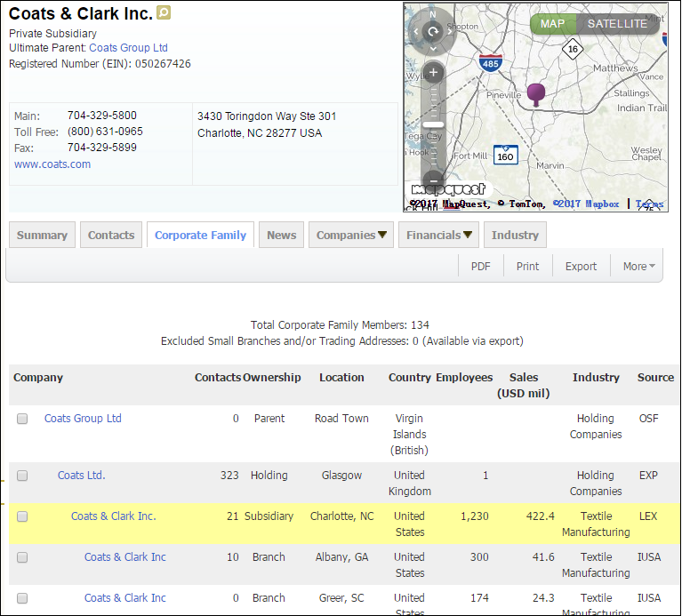Click the Total Corporate Family Members: 134 text
Viewport: 682px width, 616px height.
pos(340,324)
